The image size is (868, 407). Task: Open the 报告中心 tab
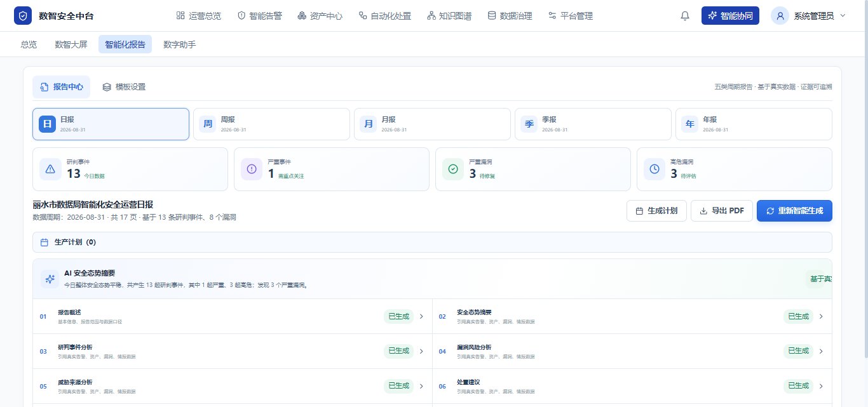61,87
